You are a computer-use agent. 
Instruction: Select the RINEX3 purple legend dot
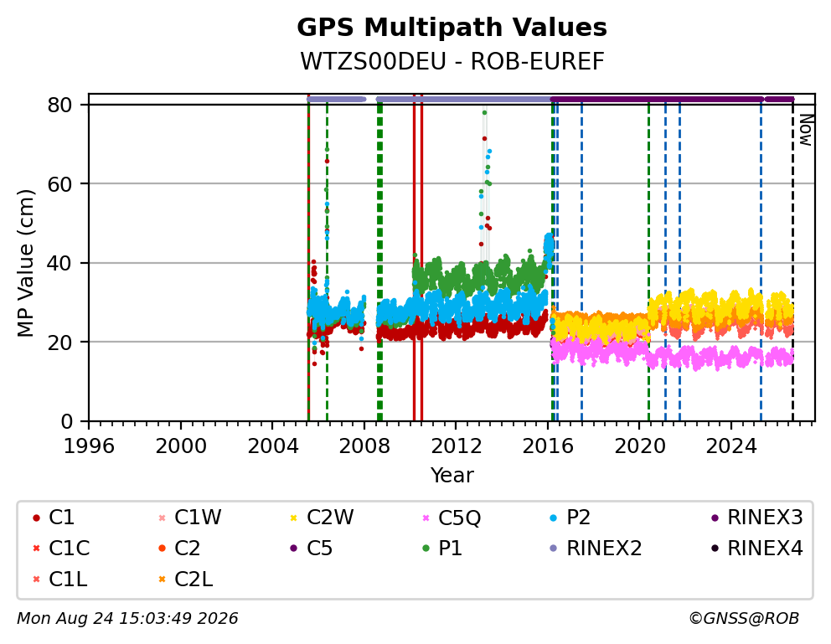(715, 518)
